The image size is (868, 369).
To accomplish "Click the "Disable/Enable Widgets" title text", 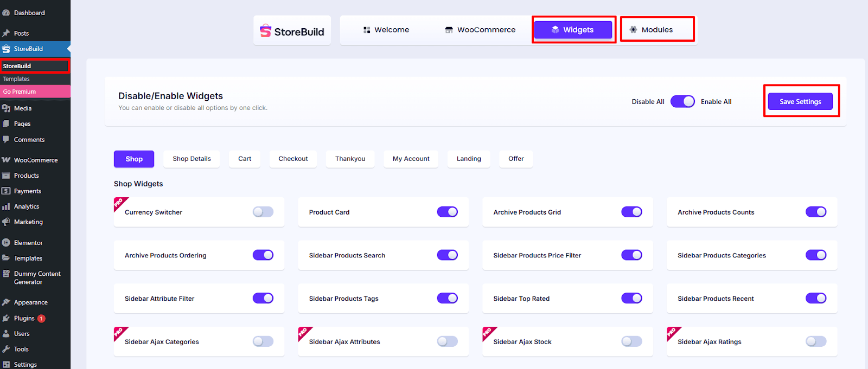I will coord(170,96).
